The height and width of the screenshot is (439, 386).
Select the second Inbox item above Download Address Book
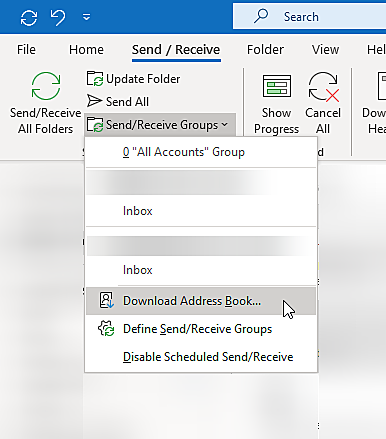pyautogui.click(x=201, y=270)
